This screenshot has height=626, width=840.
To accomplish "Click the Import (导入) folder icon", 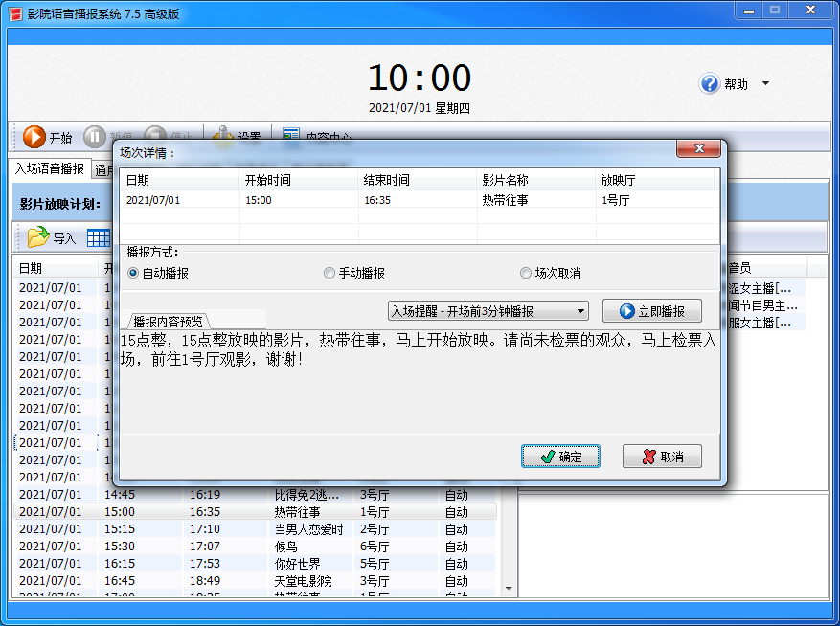I will [38, 237].
